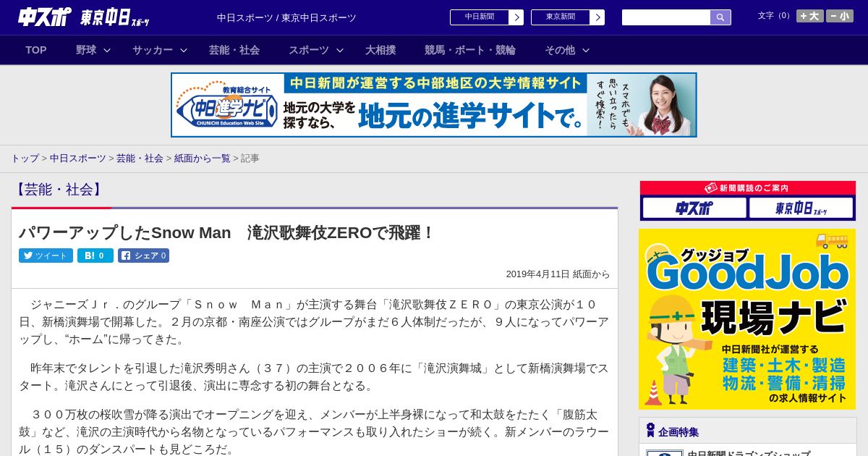The image size is (868, 456).
Task: Go to TOP in navigation bar
Action: coord(36,50)
